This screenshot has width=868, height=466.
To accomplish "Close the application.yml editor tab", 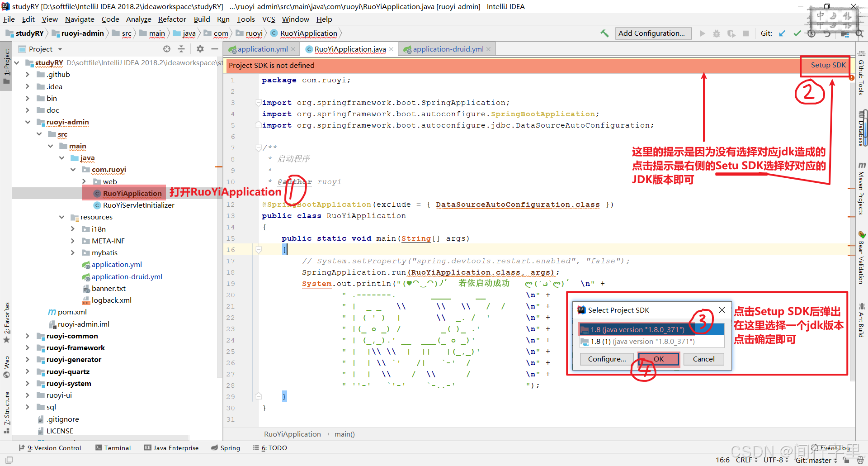I will [x=293, y=49].
